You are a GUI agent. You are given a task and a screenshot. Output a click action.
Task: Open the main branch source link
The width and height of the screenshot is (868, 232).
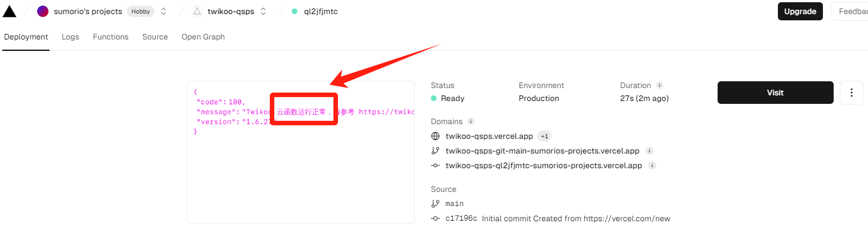pos(455,204)
